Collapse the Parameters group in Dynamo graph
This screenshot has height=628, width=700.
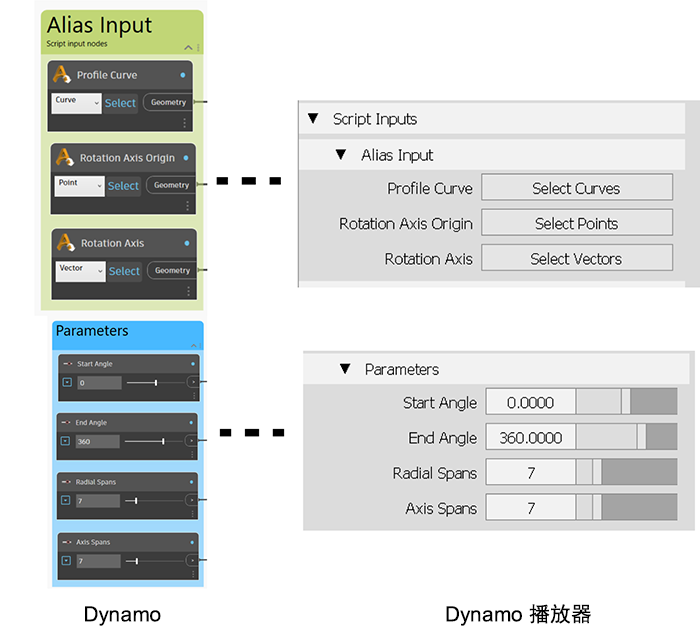[194, 345]
